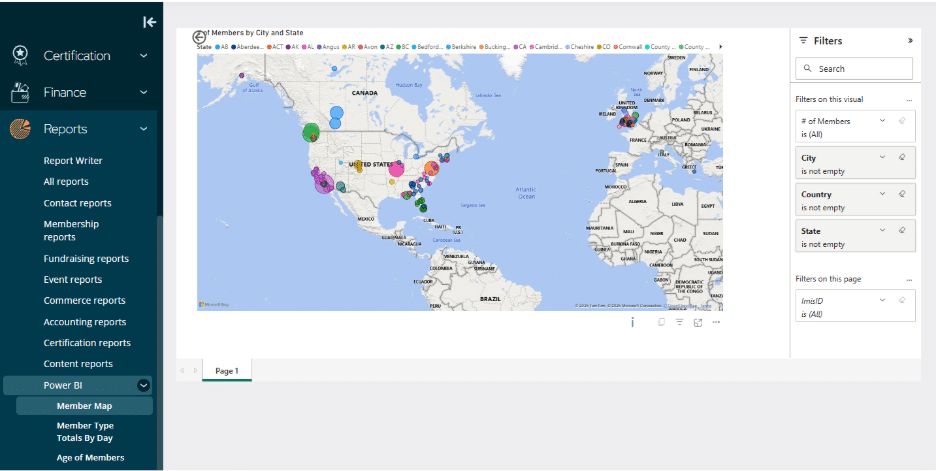Open map in focus mode
The image size is (936, 471).
click(x=697, y=322)
